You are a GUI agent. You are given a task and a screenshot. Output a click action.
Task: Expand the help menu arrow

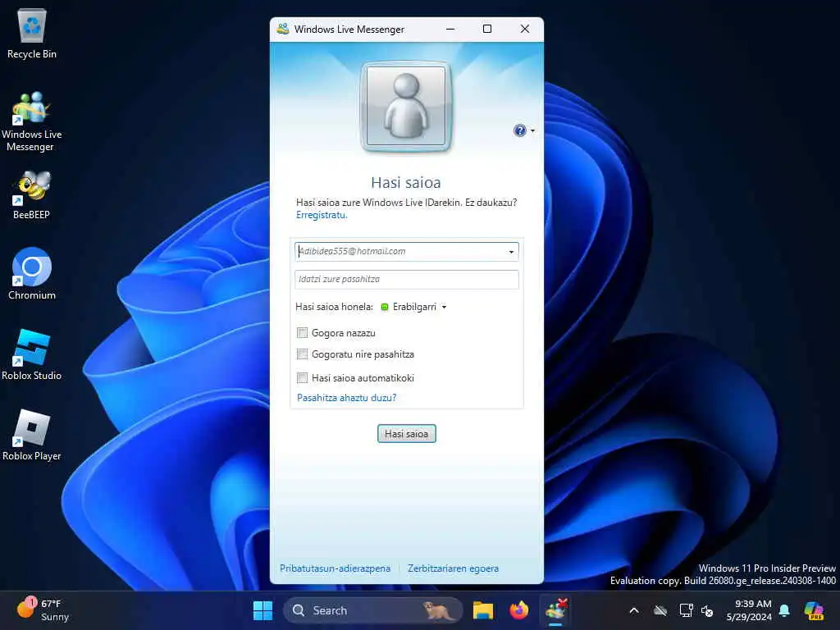[532, 130]
